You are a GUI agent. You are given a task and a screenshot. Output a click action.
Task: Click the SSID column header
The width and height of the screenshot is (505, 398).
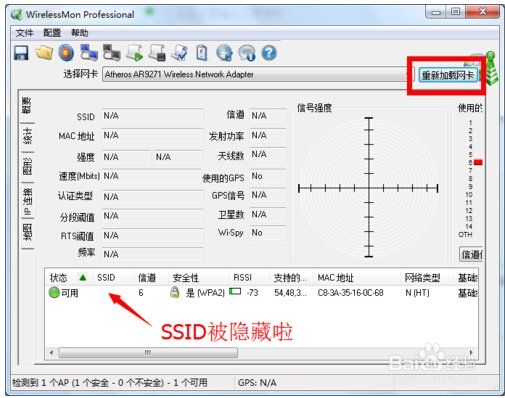(x=106, y=277)
